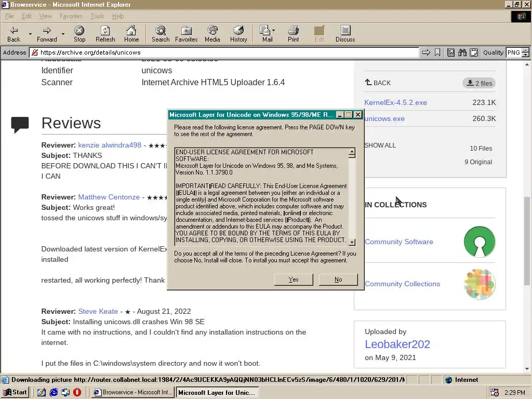Select Microsoft Layer for Unicode taskbar button

[x=217, y=392]
